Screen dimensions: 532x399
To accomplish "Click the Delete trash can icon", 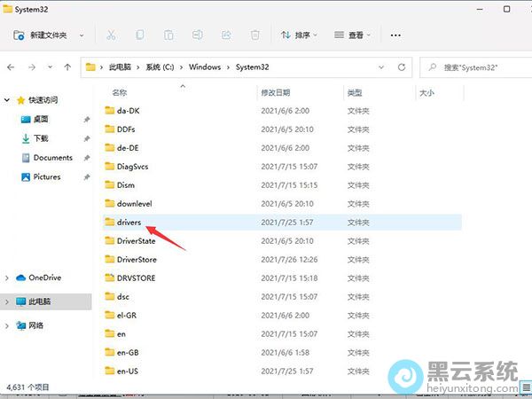I will point(254,35).
